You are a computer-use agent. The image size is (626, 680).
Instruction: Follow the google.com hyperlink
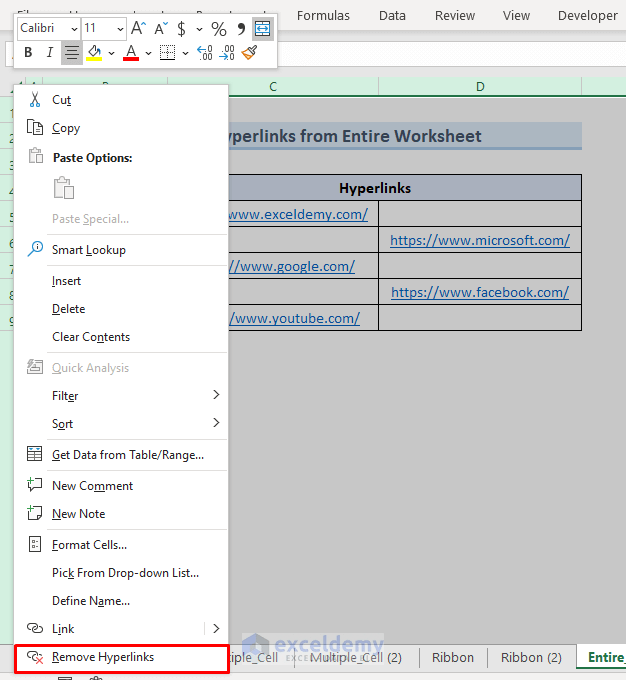292,266
